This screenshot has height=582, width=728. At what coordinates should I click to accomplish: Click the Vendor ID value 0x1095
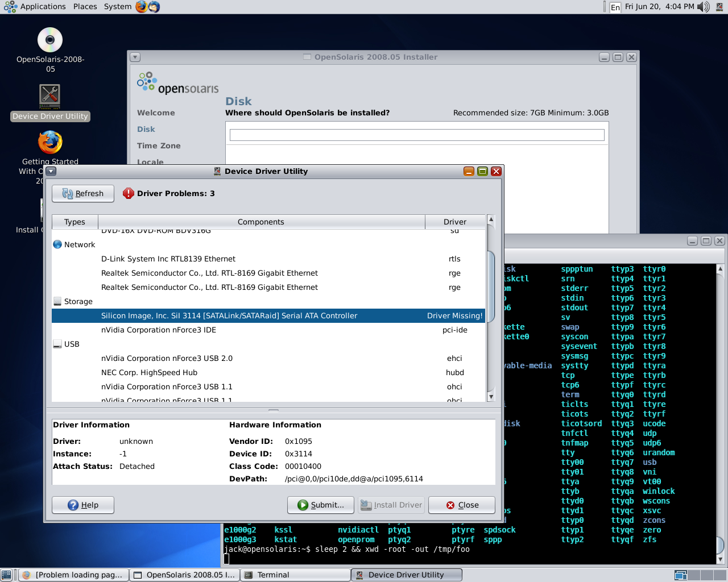[x=299, y=441]
